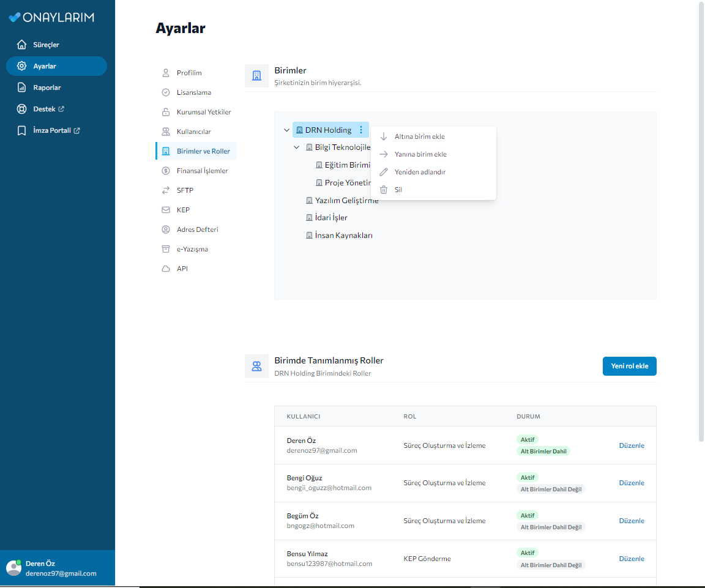This screenshot has height=588, width=705.
Task: Choose Altına birim ekle from context menu
Action: click(x=419, y=136)
